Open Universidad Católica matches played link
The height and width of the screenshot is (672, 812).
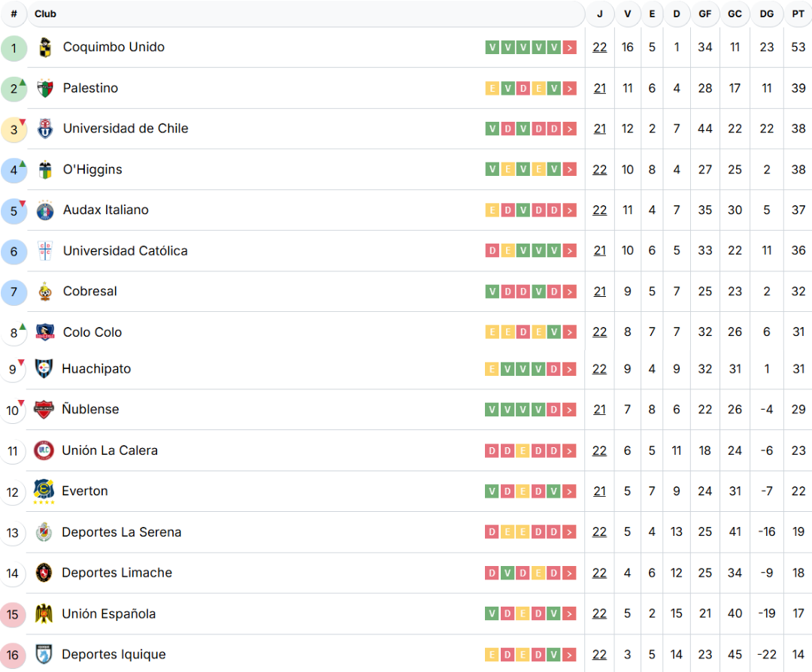pyautogui.click(x=599, y=251)
